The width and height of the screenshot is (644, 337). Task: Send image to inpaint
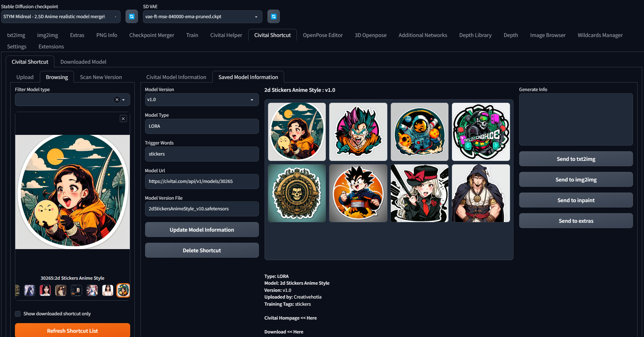(576, 200)
